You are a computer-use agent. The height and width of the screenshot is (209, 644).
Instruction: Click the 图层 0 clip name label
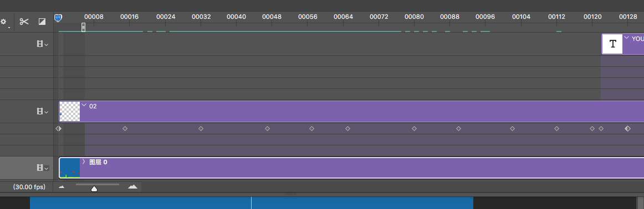coord(98,162)
